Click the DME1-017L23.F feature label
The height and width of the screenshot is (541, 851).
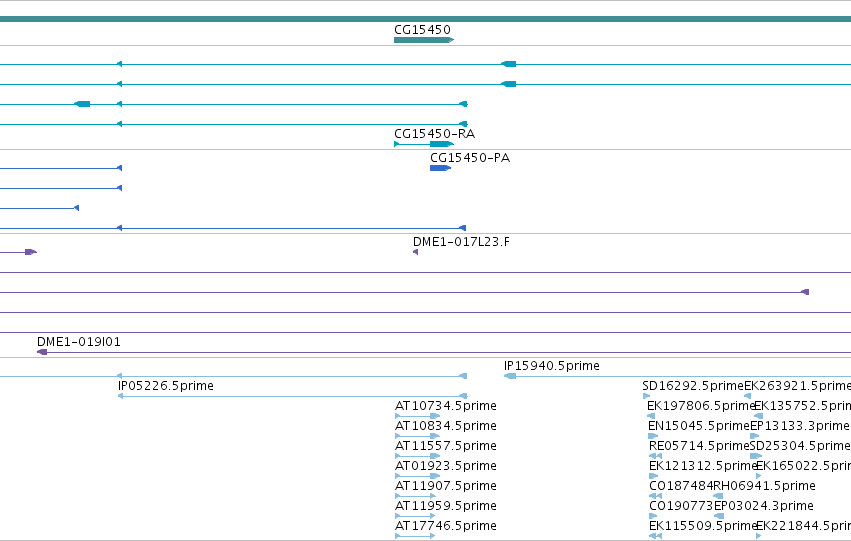[461, 241]
